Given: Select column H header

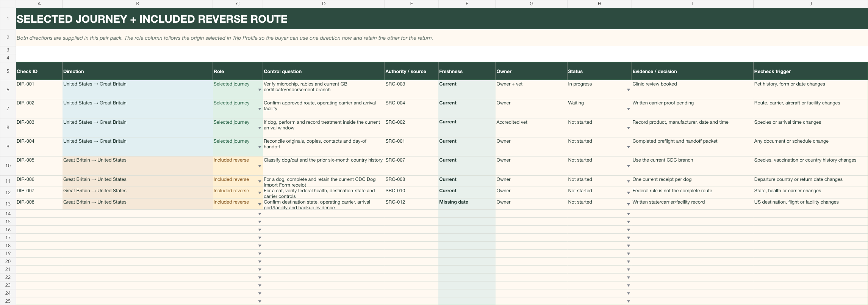Looking at the screenshot, I should 599,4.
